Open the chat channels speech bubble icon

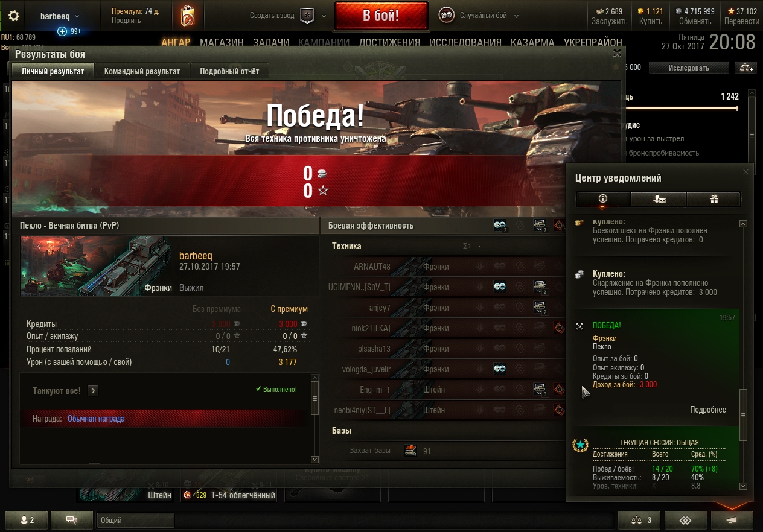72,520
